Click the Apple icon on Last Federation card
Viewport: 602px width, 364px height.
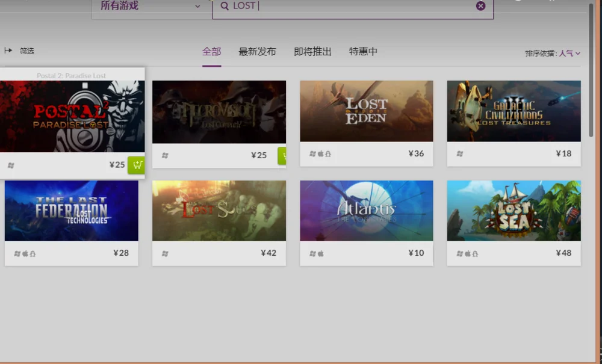(25, 253)
